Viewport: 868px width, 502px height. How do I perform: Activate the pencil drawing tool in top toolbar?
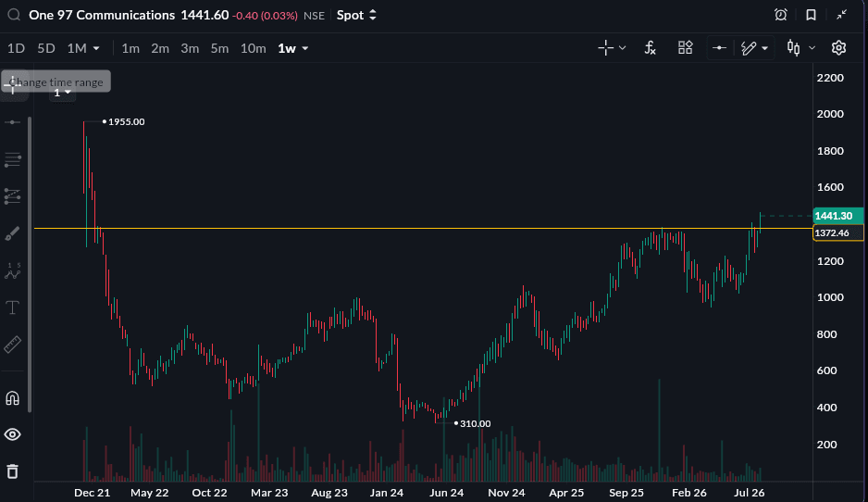tap(749, 48)
